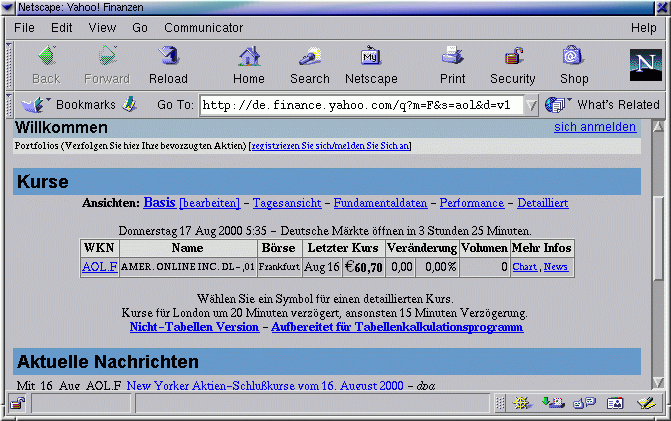Open the News link for AOL.F

[555, 267]
